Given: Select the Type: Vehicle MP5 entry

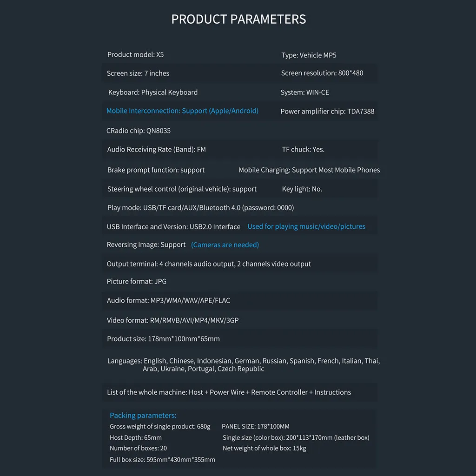Looking at the screenshot, I should pos(309,55).
